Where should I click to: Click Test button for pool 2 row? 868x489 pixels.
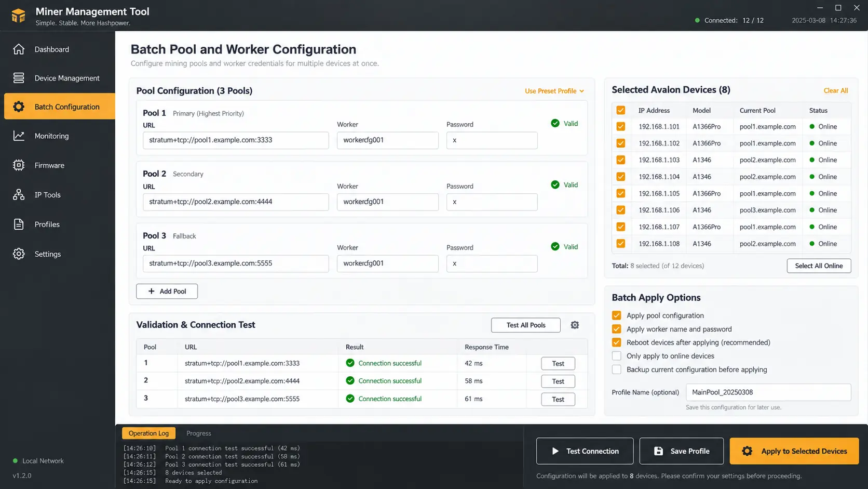[x=558, y=381]
